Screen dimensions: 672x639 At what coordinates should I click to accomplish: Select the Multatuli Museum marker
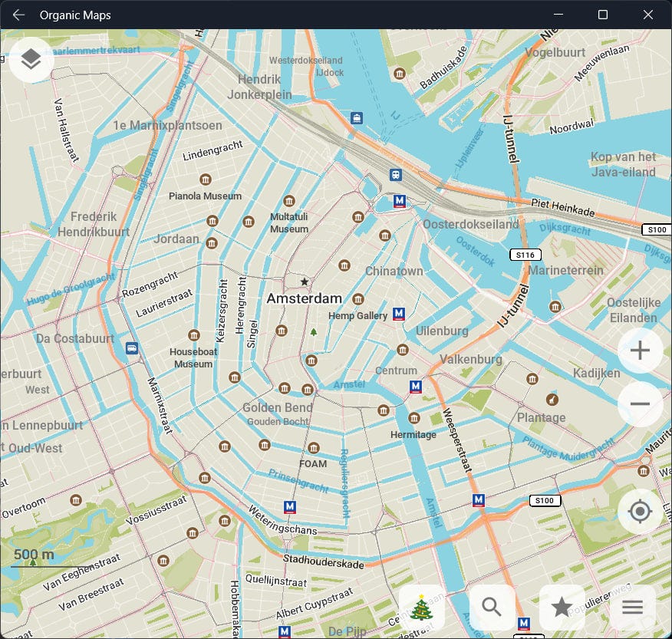288,201
